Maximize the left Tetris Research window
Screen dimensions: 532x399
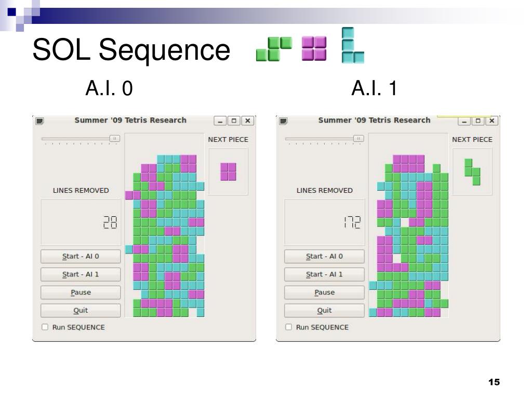click(x=234, y=121)
